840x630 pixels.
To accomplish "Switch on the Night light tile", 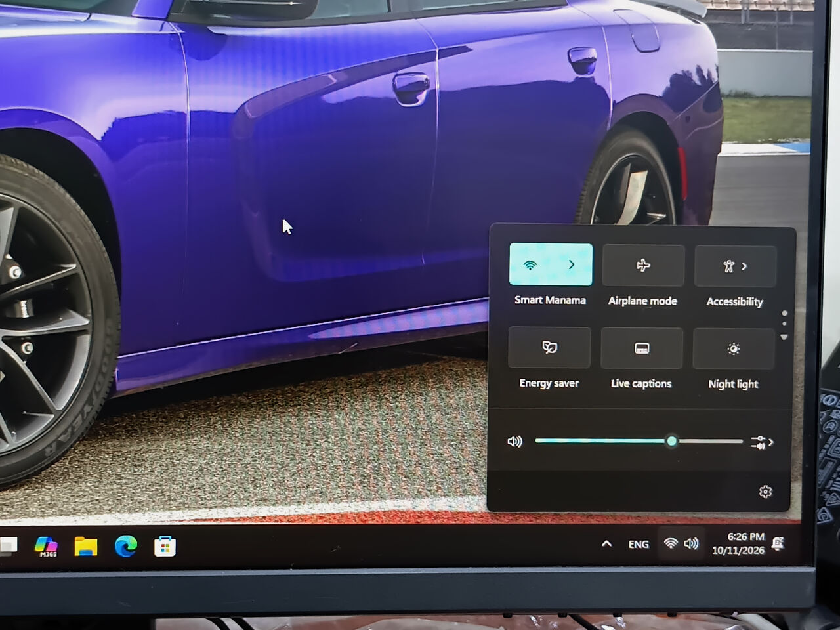I will pos(734,348).
